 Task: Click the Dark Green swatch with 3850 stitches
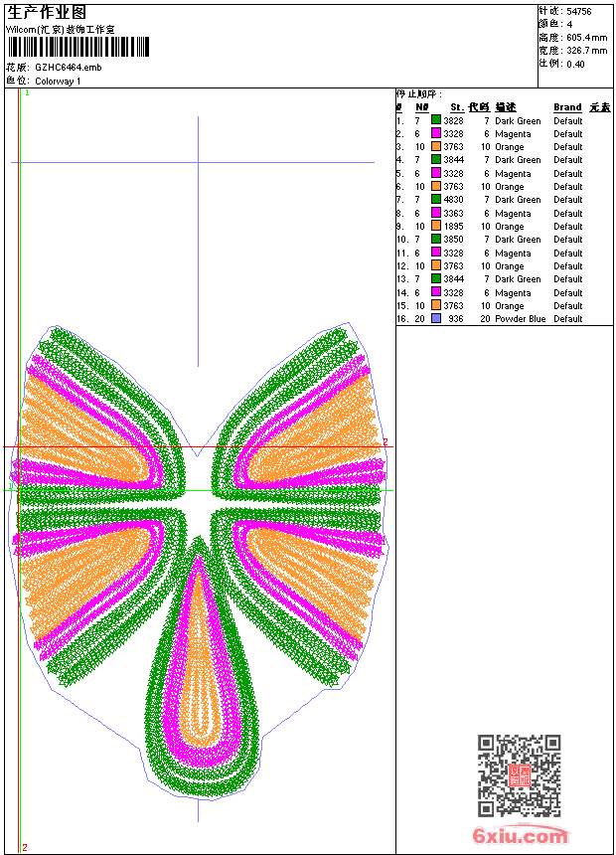pyautogui.click(x=436, y=239)
